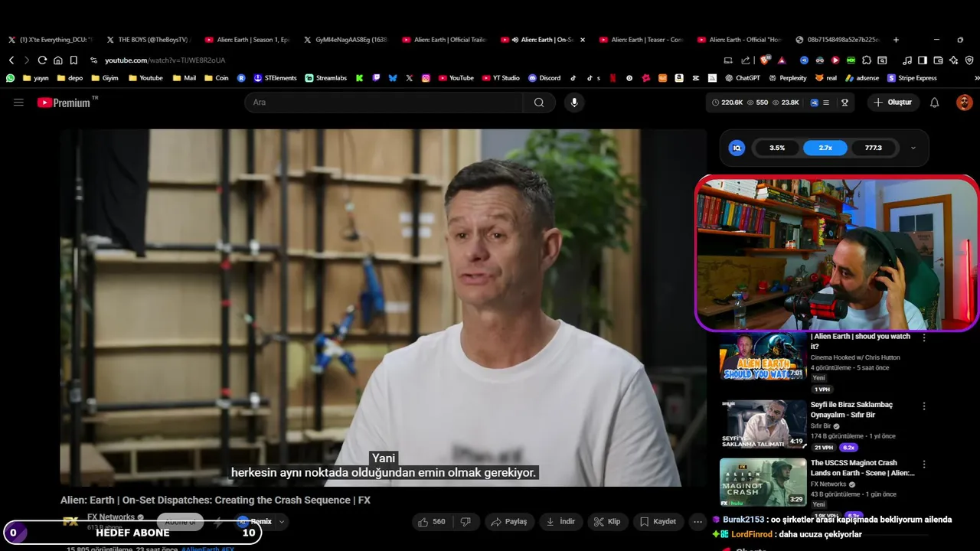The width and height of the screenshot is (980, 551).
Task: Click the Klip clip button
Action: pyautogui.click(x=607, y=522)
